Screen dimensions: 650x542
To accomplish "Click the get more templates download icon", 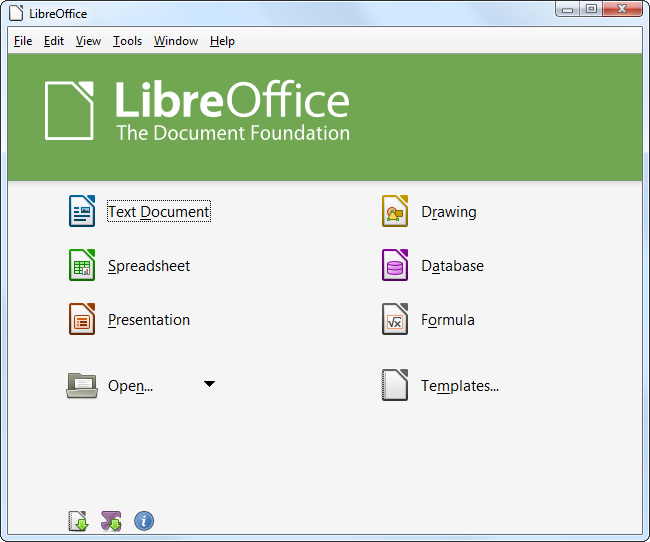I will pos(78,521).
